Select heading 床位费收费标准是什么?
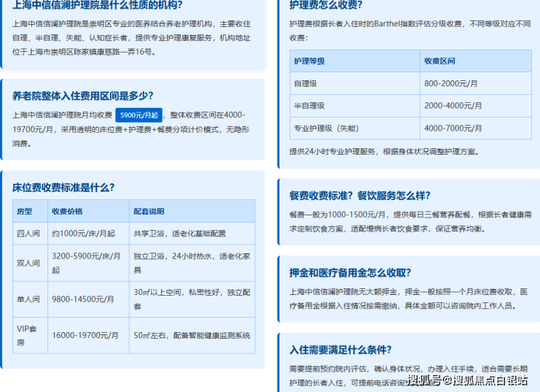 tap(63, 188)
